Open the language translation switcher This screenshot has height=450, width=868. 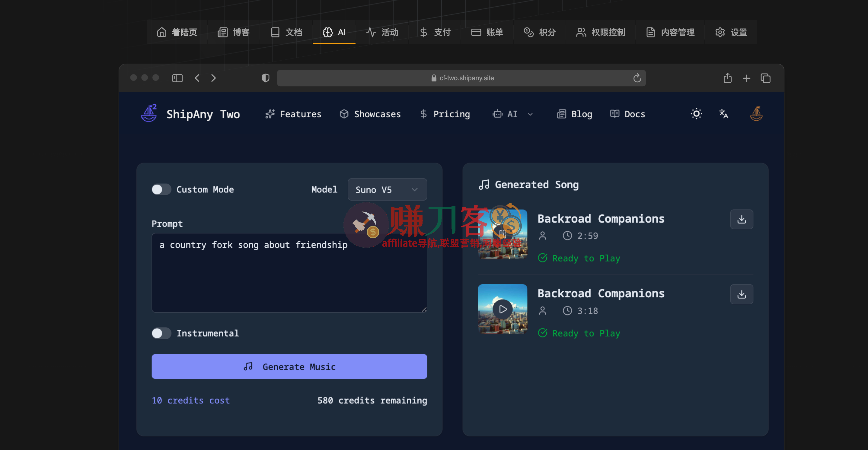[x=723, y=114]
